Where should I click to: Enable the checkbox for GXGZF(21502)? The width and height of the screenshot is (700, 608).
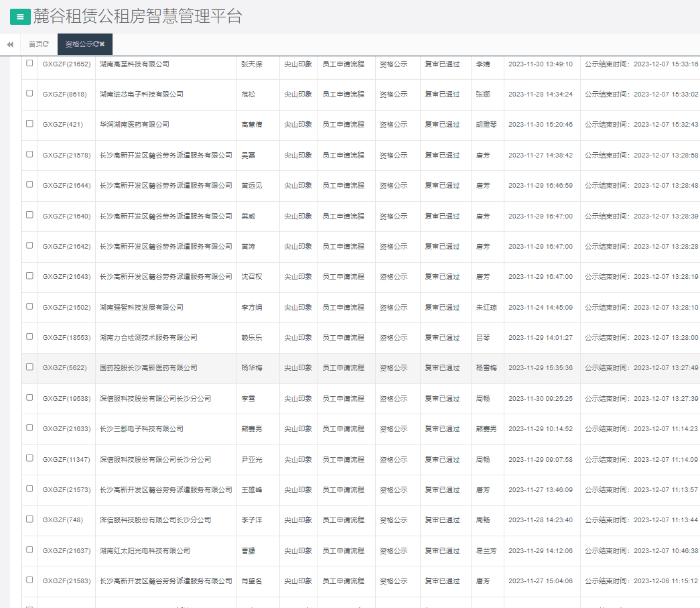point(29,306)
